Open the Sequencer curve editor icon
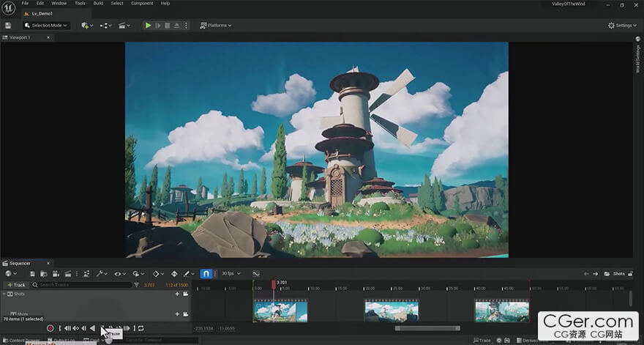 click(256, 273)
